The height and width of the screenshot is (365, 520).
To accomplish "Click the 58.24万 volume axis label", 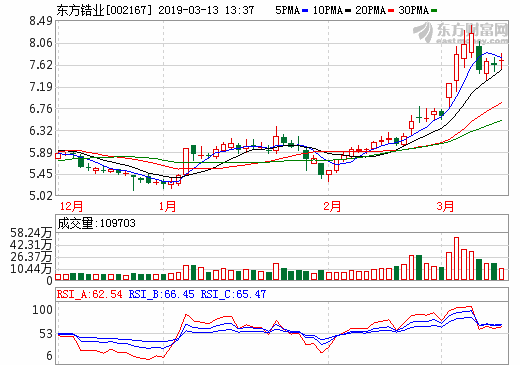I will (x=31, y=233).
